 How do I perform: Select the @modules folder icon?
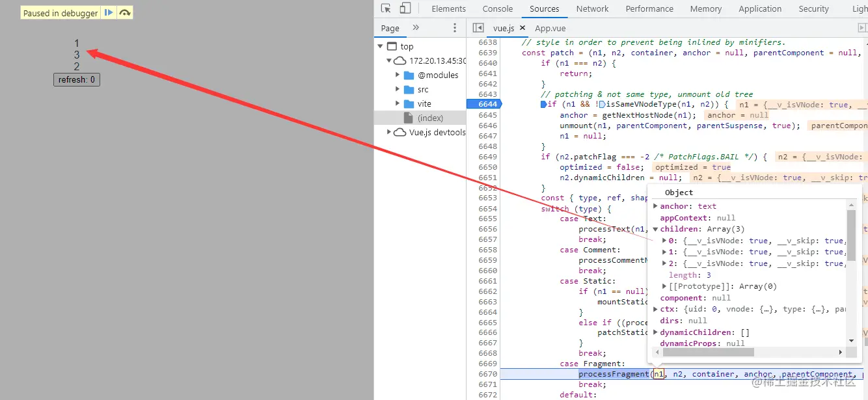click(409, 75)
